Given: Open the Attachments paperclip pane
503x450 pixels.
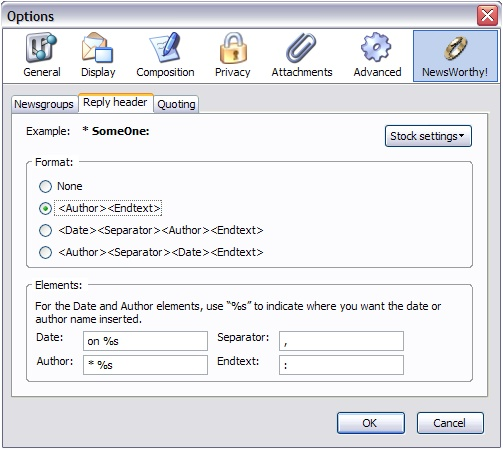Looking at the screenshot, I should [302, 55].
